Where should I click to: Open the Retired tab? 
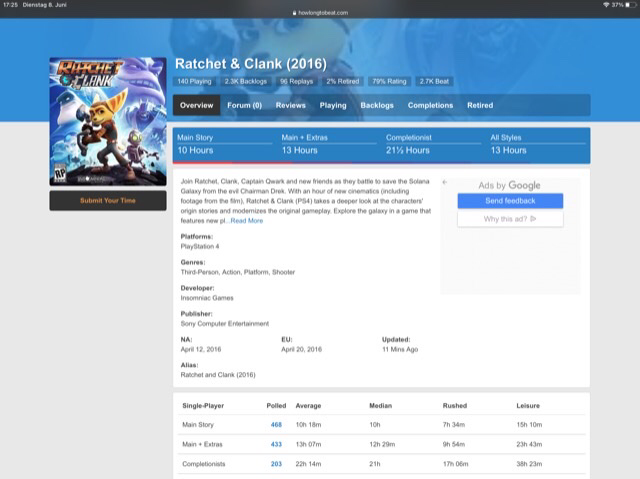point(480,105)
